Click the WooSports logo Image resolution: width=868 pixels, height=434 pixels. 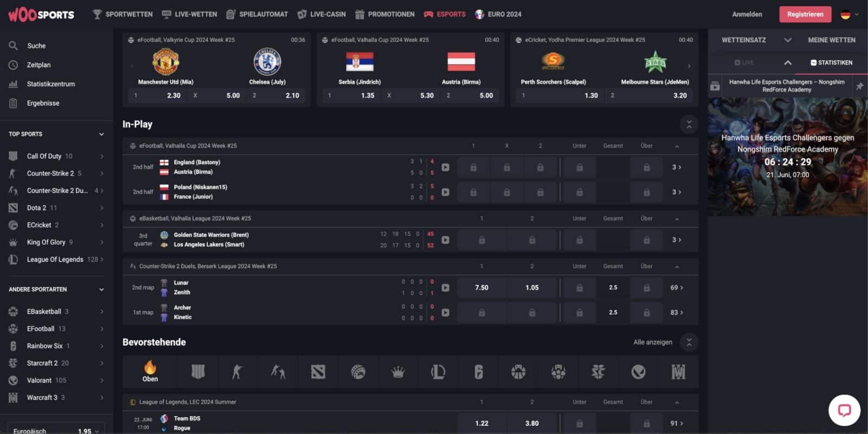(41, 15)
